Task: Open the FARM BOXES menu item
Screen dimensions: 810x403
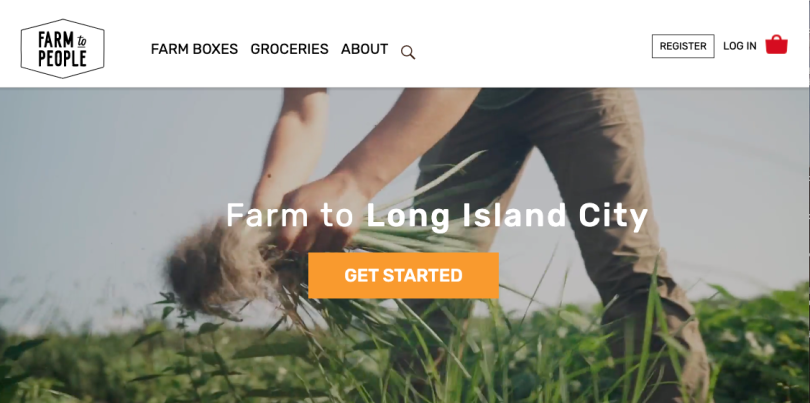Action: click(x=194, y=49)
